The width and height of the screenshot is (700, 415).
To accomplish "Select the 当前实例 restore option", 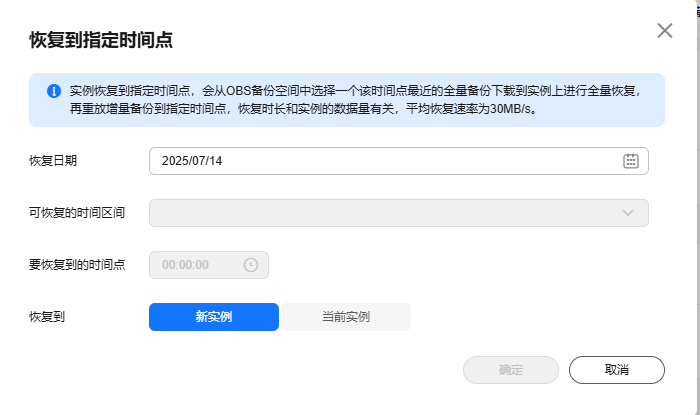I will point(346,317).
